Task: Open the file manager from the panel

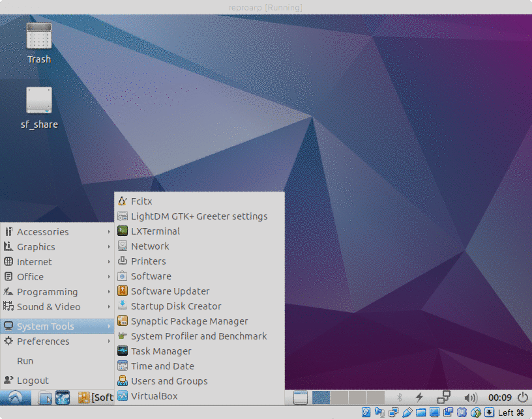Action: point(45,397)
